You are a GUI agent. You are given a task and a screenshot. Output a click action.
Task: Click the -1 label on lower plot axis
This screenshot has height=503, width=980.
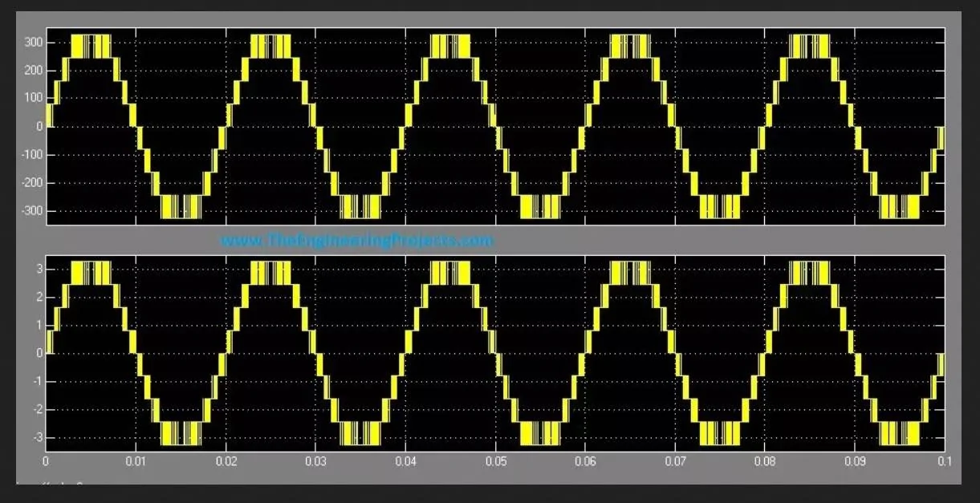coord(37,382)
